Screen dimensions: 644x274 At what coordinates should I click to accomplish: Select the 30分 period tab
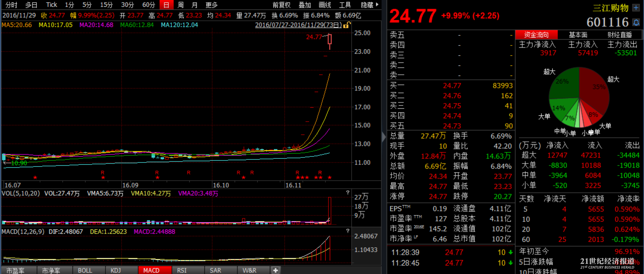tap(127, 5)
